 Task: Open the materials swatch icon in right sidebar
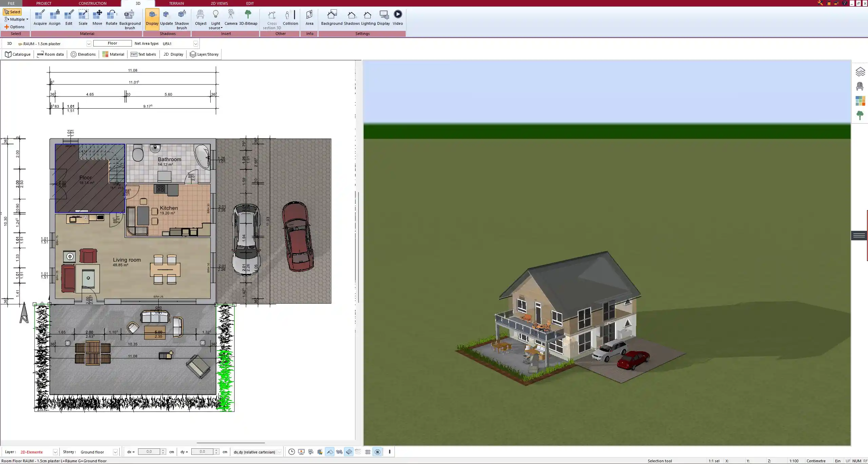tap(860, 101)
